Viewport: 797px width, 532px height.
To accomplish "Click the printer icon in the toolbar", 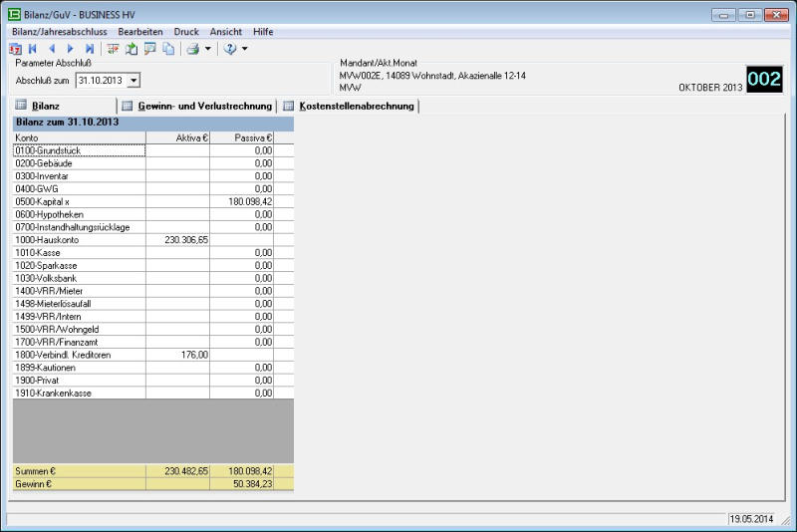I will tap(193, 49).
